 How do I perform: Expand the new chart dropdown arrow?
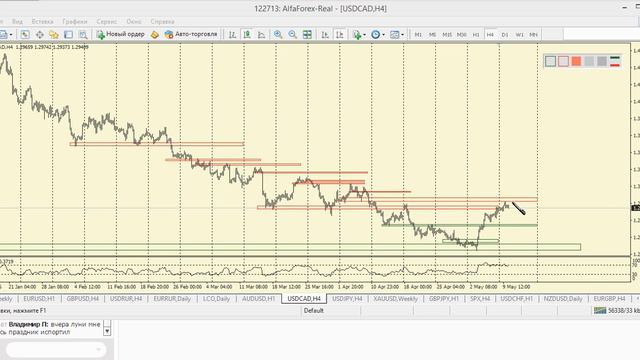11,35
